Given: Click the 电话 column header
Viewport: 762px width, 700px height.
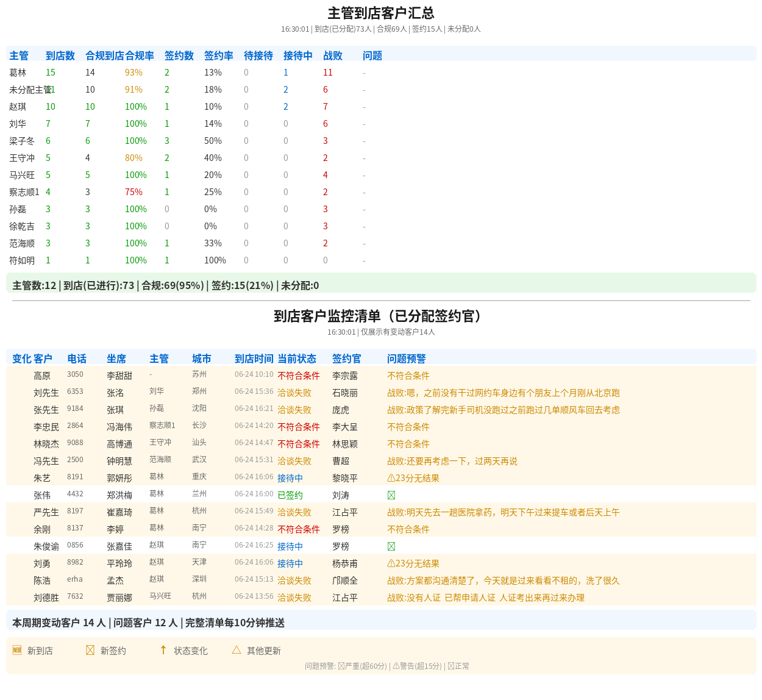Looking at the screenshot, I should point(77,359).
